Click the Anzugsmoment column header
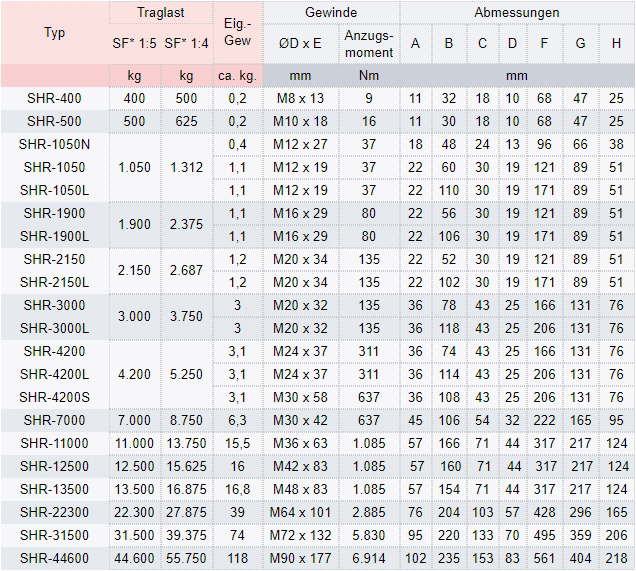636x571 pixels. 369,43
